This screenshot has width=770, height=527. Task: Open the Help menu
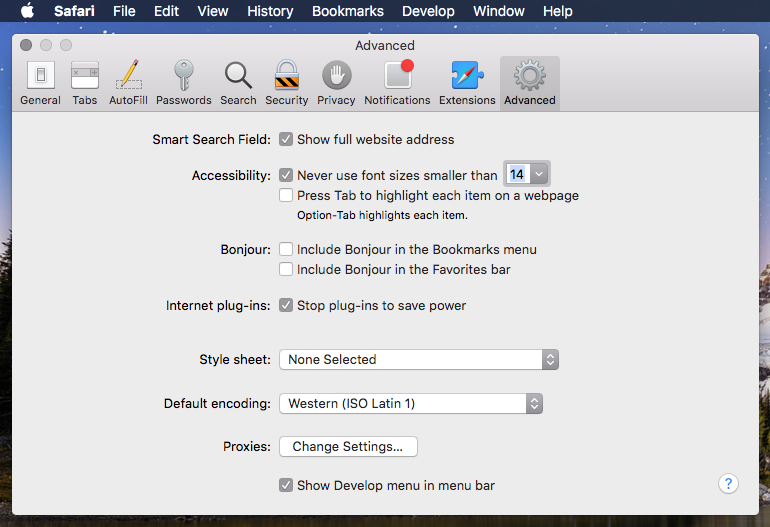[557, 11]
